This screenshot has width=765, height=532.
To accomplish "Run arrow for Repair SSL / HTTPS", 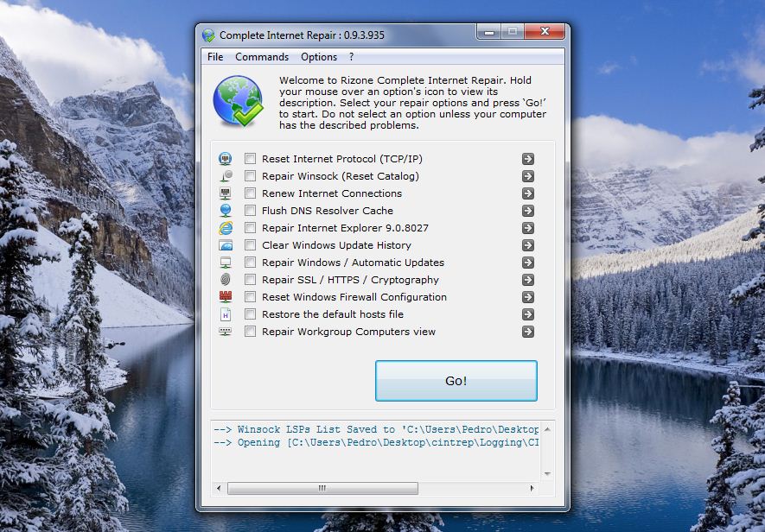I will click(x=528, y=280).
